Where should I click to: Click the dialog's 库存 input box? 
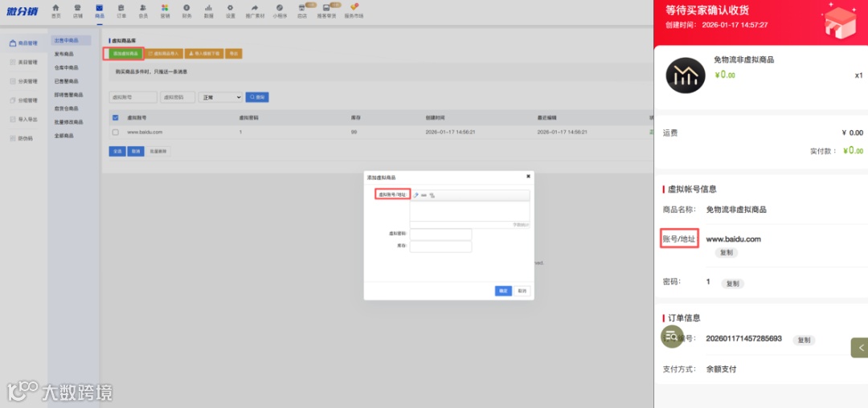pyautogui.click(x=440, y=247)
